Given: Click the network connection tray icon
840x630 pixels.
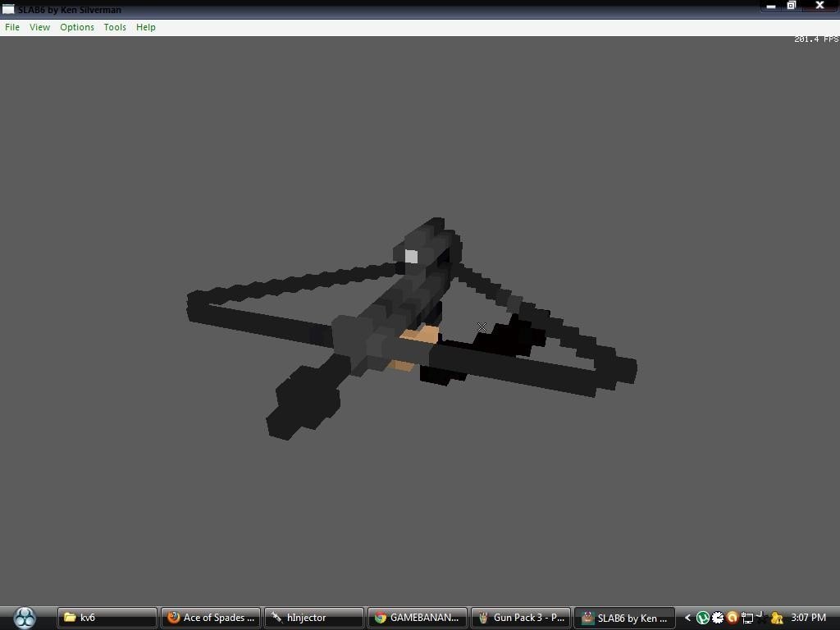Looking at the screenshot, I should click(x=747, y=618).
